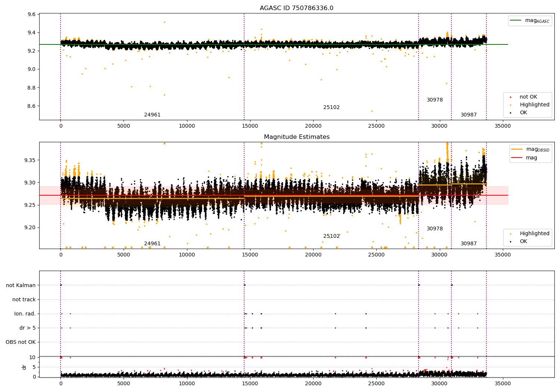This screenshot has height=392, width=560.
Task: Click the 'AGASC ID 750786336.0' plot title
Action: [x=296, y=8]
